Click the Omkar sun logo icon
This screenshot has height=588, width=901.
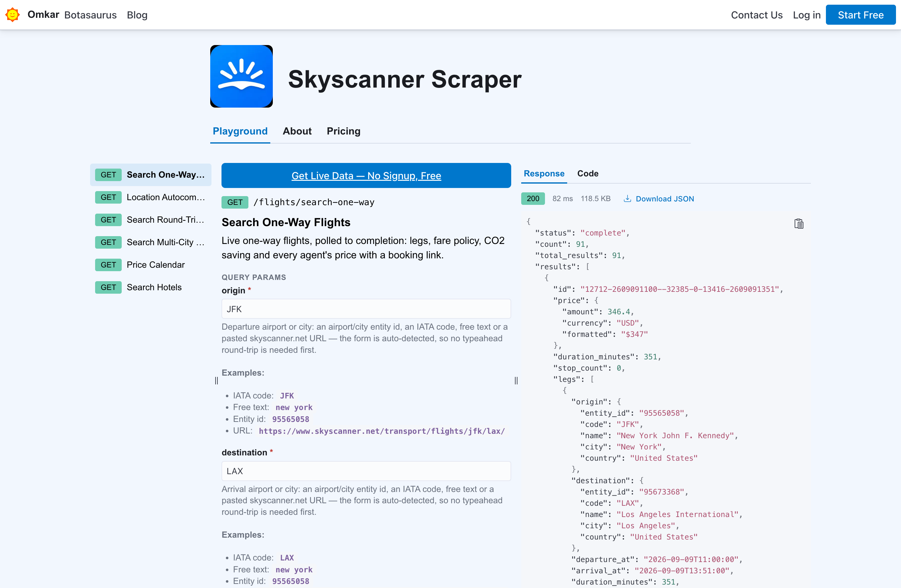(13, 15)
